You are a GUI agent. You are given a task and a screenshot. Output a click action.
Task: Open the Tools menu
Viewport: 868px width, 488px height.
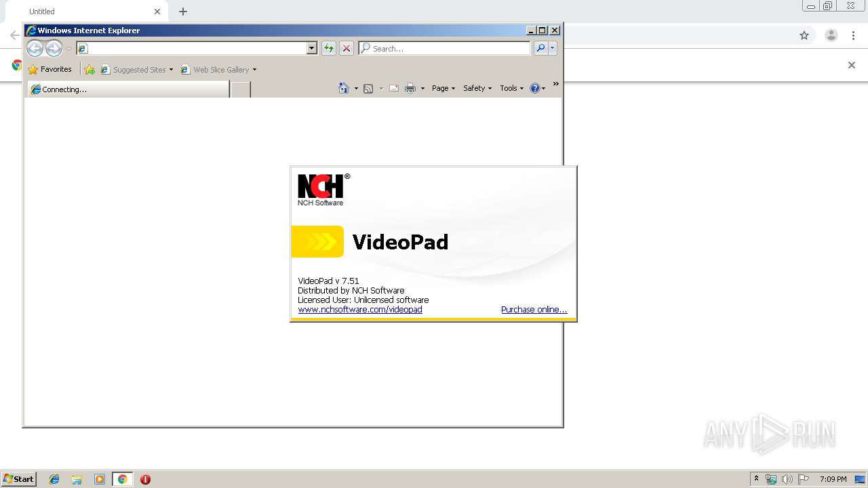click(512, 88)
